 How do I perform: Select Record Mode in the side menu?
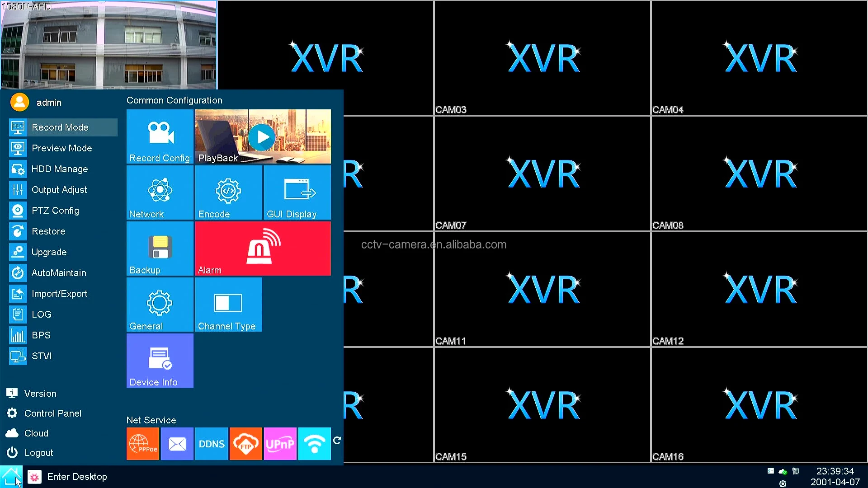pyautogui.click(x=60, y=127)
